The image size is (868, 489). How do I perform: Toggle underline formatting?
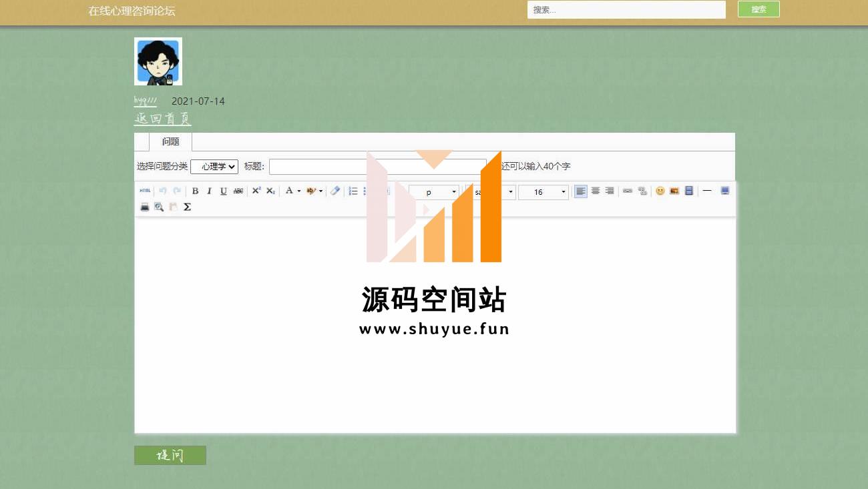[224, 191]
